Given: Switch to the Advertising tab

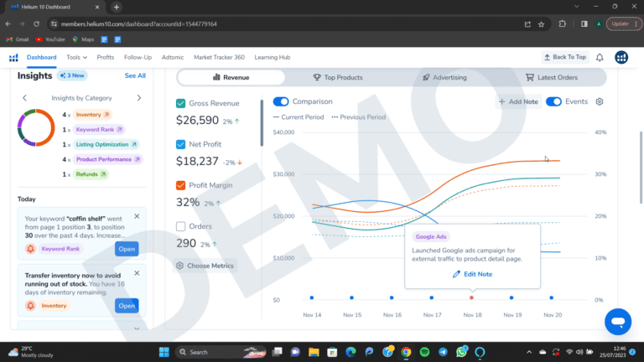Looking at the screenshot, I should 444,77.
